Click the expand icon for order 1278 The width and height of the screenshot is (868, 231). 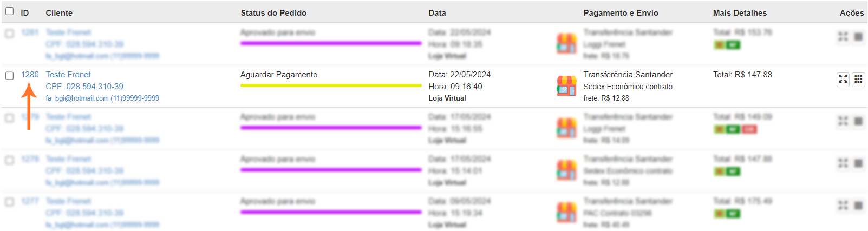pyautogui.click(x=843, y=163)
